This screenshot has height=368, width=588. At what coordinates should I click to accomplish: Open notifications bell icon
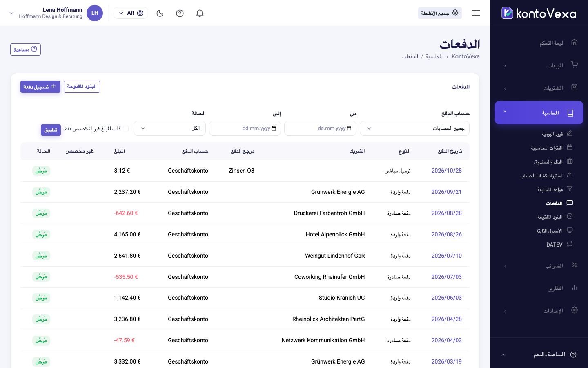click(x=200, y=13)
